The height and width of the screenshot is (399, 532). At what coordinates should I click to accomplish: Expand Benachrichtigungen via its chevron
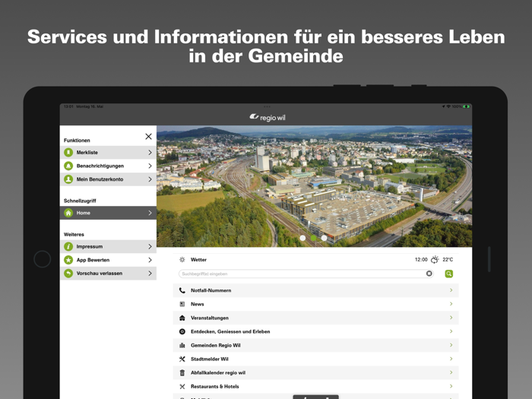(x=150, y=166)
